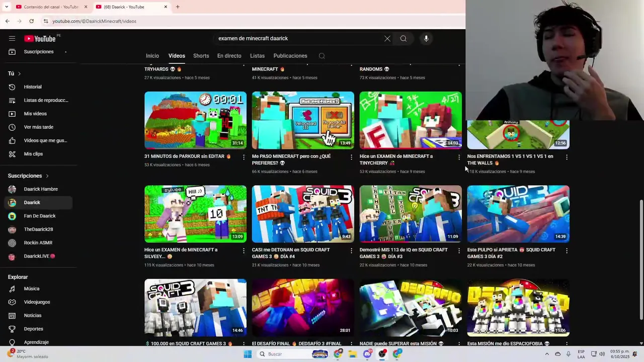Click the EXAMEN a SILVEEY thumbnail
Image resolution: width=644 pixels, height=362 pixels.
point(195,214)
